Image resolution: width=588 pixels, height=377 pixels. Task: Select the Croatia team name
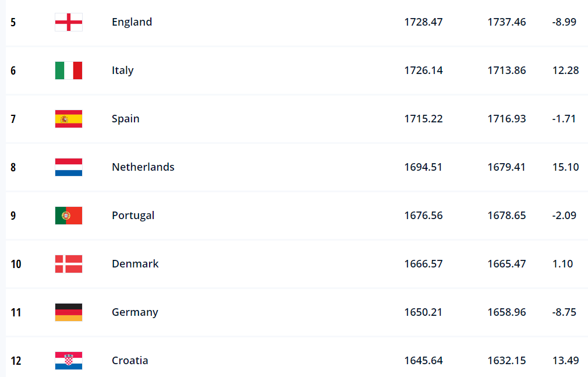point(130,361)
